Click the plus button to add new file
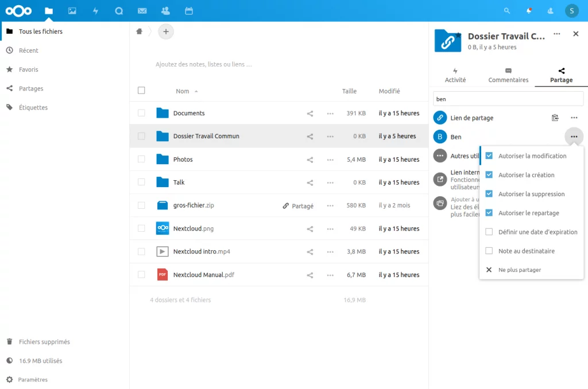This screenshot has height=389, width=588. pos(166,32)
